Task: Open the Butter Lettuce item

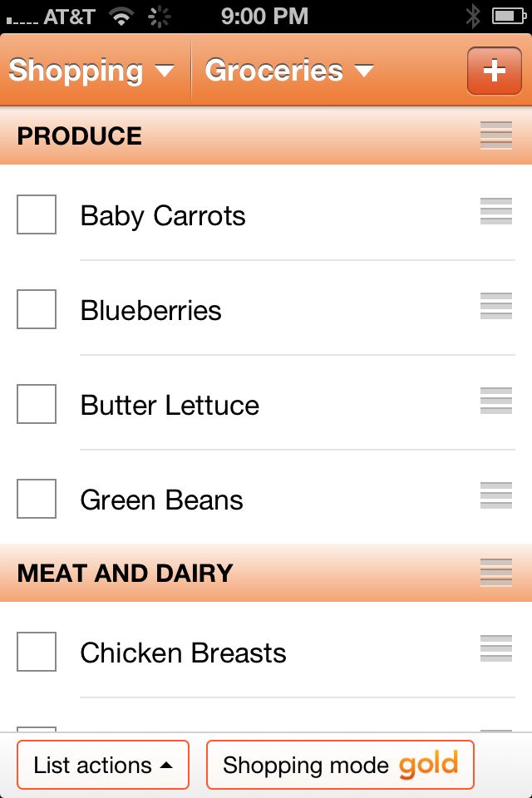Action: pyautogui.click(x=170, y=405)
